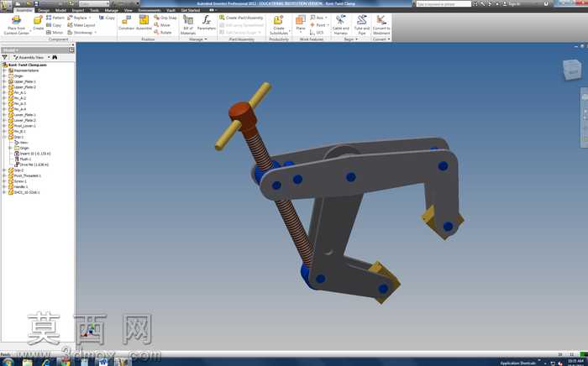Click the UCS tool

(317, 33)
